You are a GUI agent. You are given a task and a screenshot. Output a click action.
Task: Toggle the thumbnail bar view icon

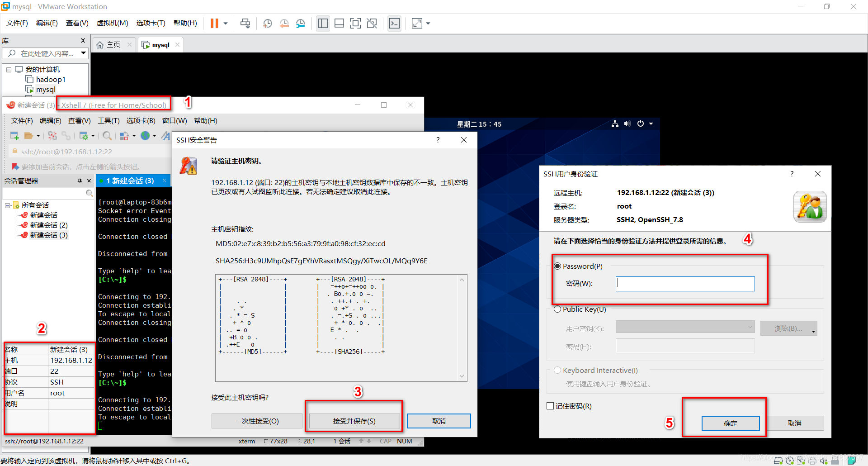(339, 24)
